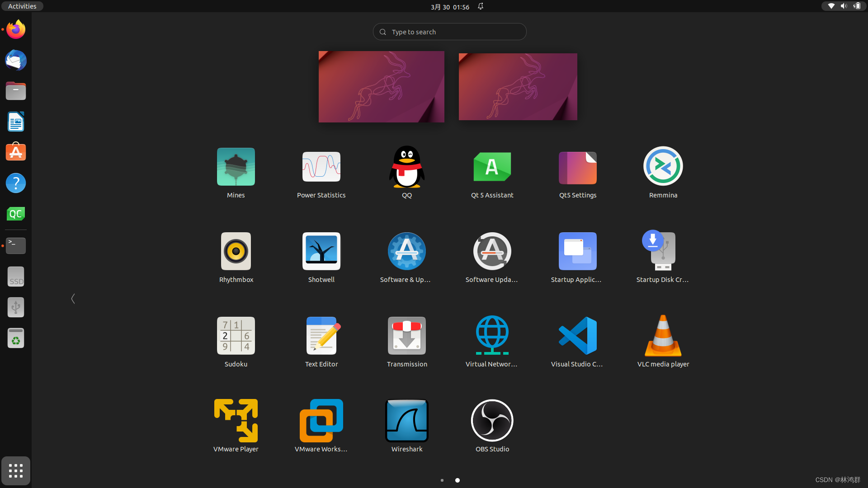Launch Visual Studio Code
Screen dimensions: 868x488
tap(577, 342)
